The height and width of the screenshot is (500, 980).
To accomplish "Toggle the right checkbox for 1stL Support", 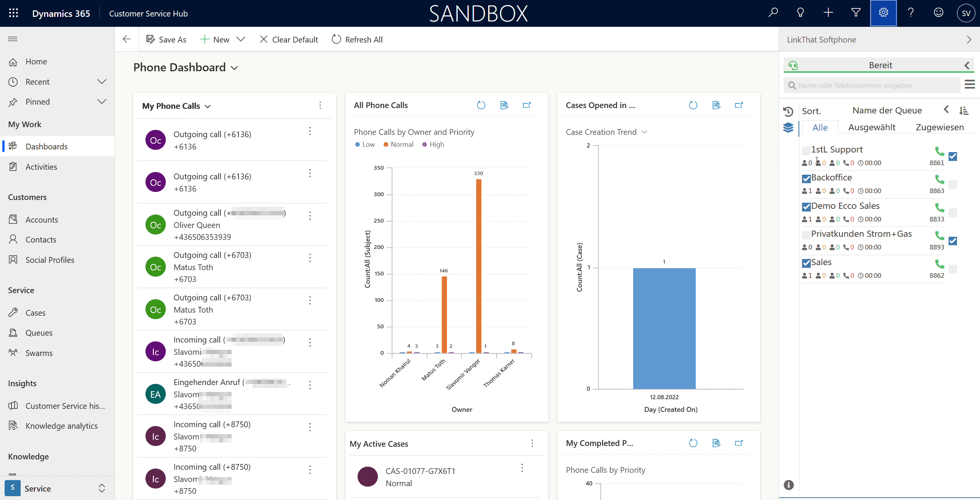I will (x=953, y=156).
